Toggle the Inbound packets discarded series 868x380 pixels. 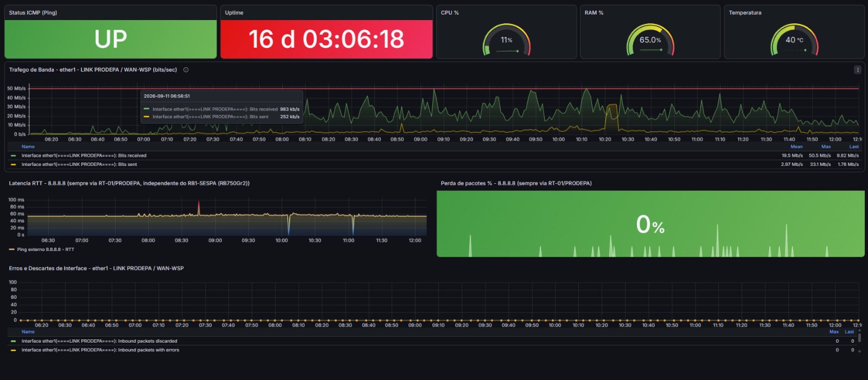click(x=99, y=341)
